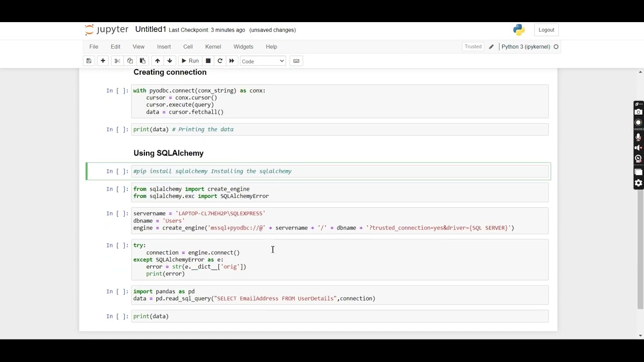
Task: Take a screenshot with recorder camera icon
Action: coord(638,112)
